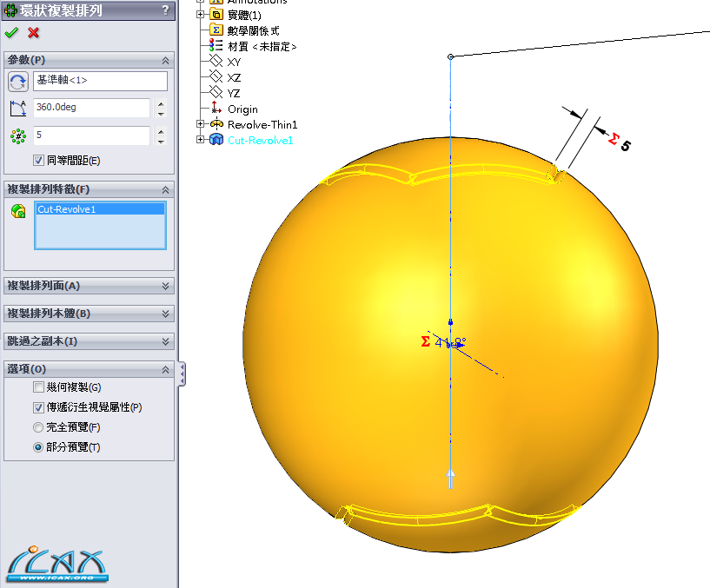Select the 完全預覽(F) full preview radio
710x588 pixels.
click(x=38, y=427)
